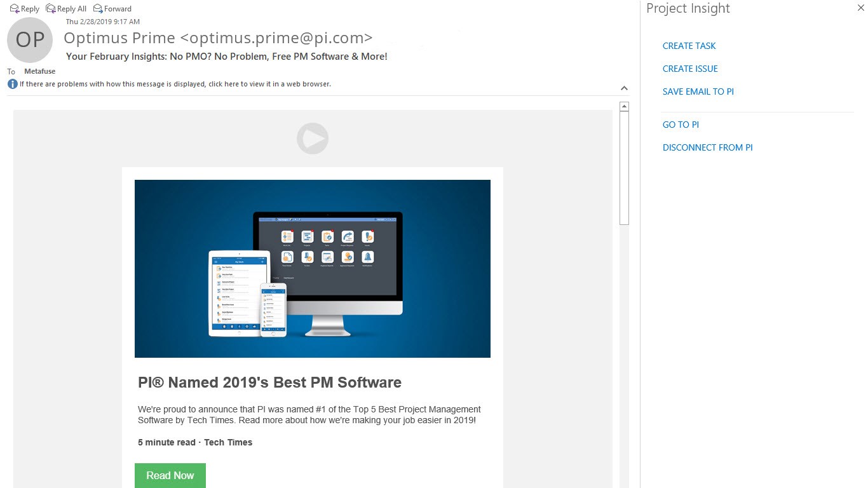
Task: Click the info icon beside display problems message
Action: [13, 84]
